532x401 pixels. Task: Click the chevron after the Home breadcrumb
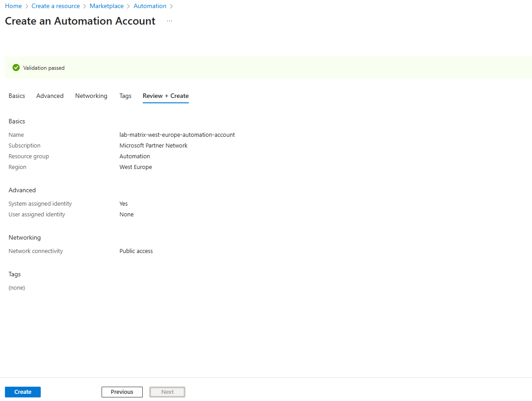(27, 6)
